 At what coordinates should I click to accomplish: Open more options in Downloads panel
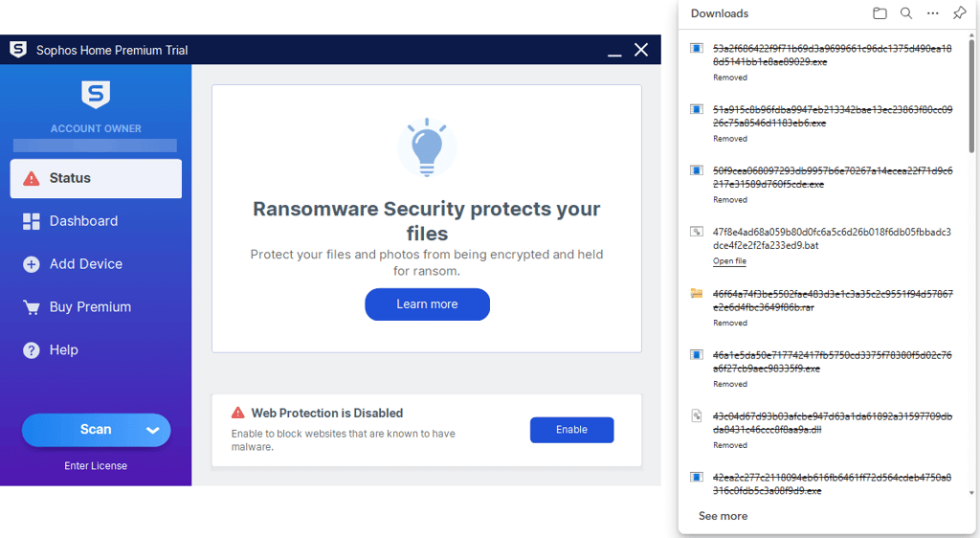click(932, 13)
